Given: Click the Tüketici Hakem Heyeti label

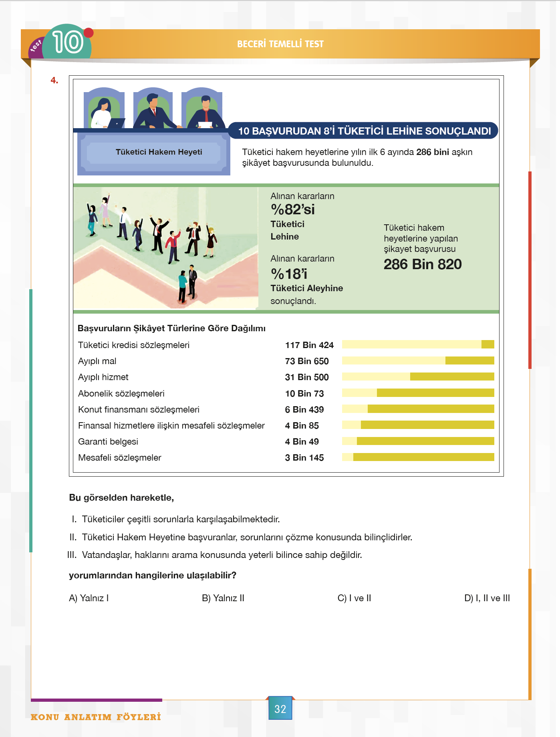Looking at the screenshot, I should (x=159, y=152).
